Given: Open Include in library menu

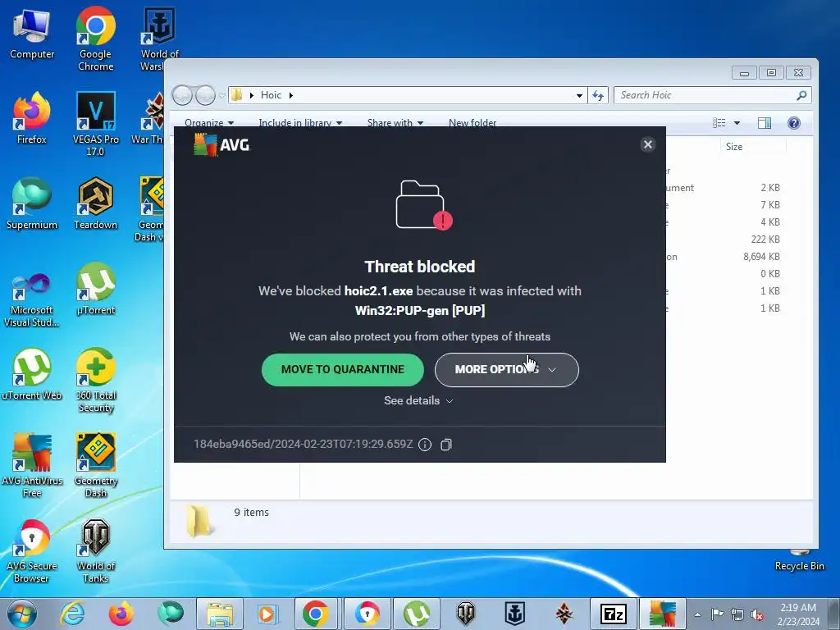Looking at the screenshot, I should tap(300, 123).
